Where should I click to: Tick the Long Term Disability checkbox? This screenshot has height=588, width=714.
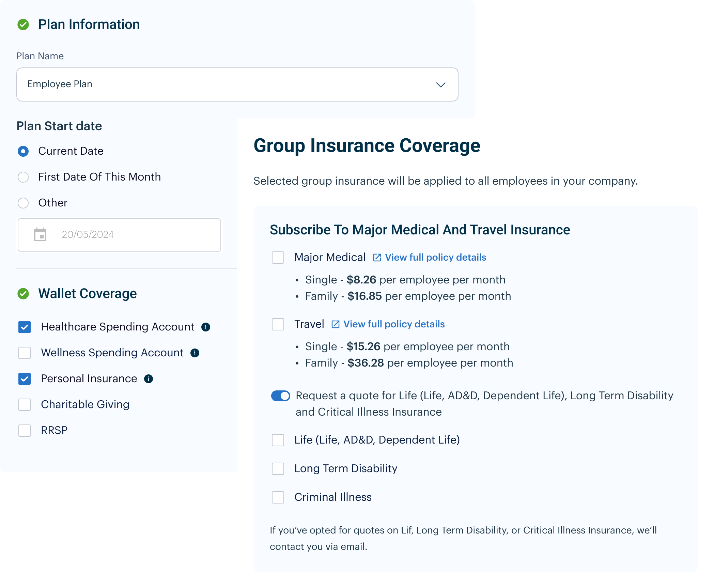[278, 469]
